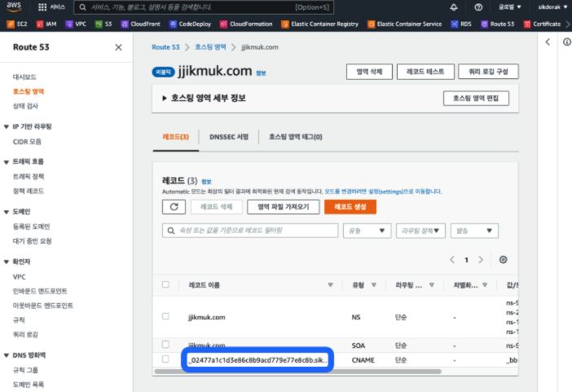Click the 레코드 테스트 button

click(425, 72)
